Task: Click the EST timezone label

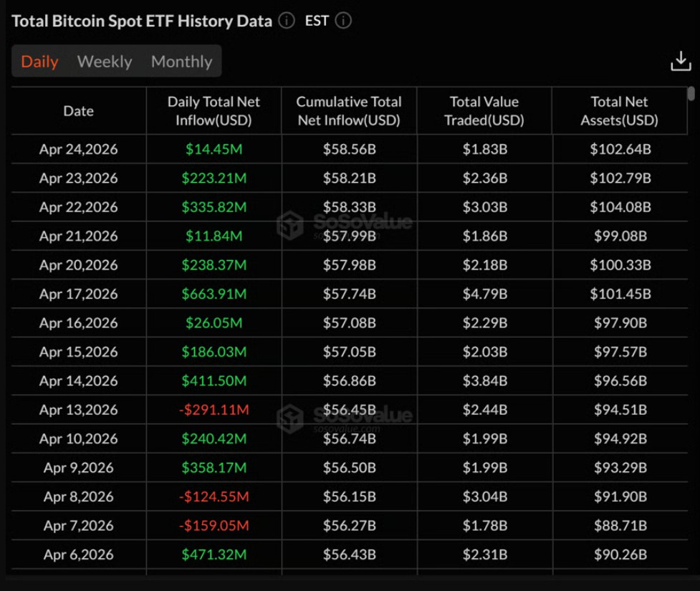Action: [317, 21]
